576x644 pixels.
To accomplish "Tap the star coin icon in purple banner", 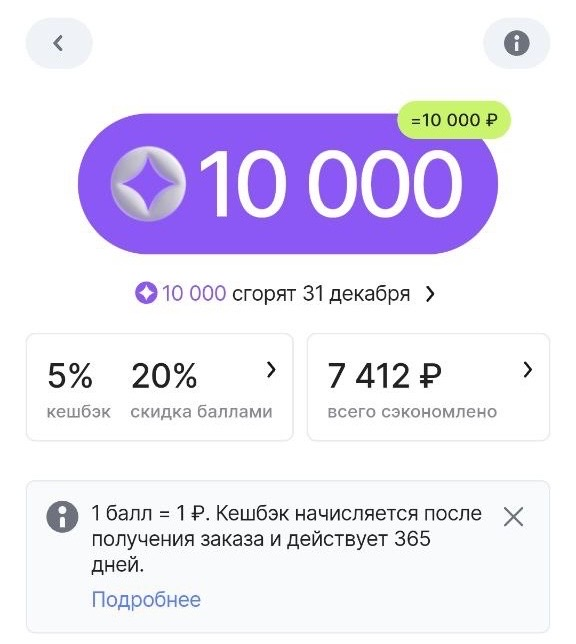I will click(x=148, y=184).
